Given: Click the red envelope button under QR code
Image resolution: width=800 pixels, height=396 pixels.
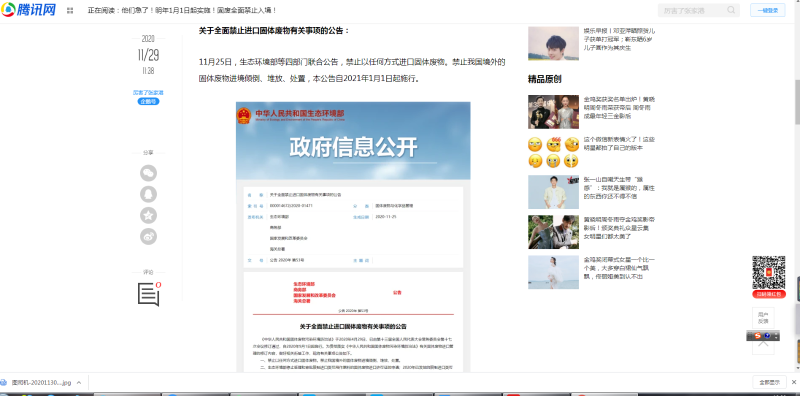Looking at the screenshot, I should pyautogui.click(x=768, y=294).
